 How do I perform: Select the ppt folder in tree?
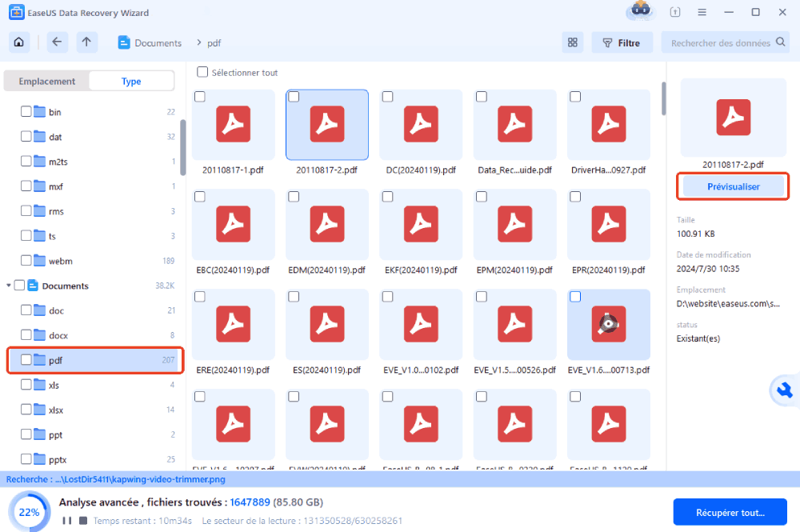(x=97, y=434)
